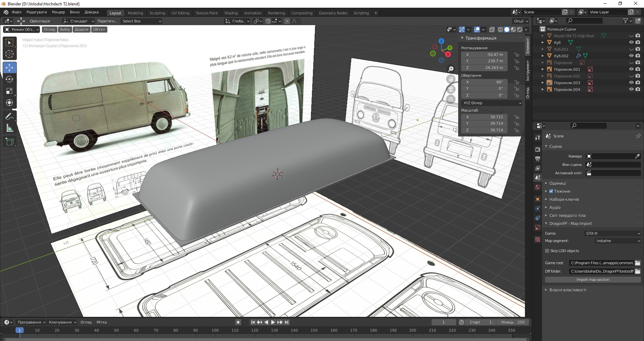Select the Rotate tool in the toolbar
644x341 pixels.
pos(9,79)
